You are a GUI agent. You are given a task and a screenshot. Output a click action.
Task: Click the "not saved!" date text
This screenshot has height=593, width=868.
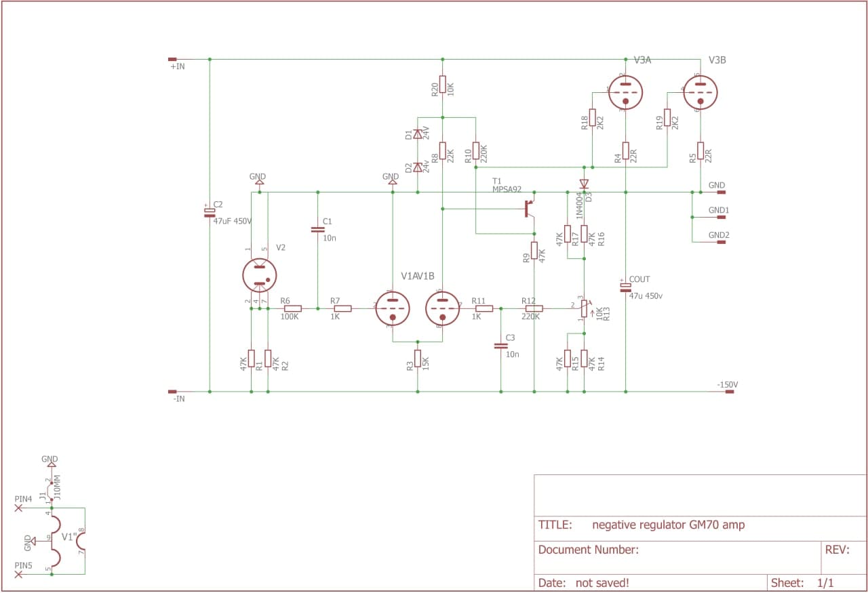(602, 582)
